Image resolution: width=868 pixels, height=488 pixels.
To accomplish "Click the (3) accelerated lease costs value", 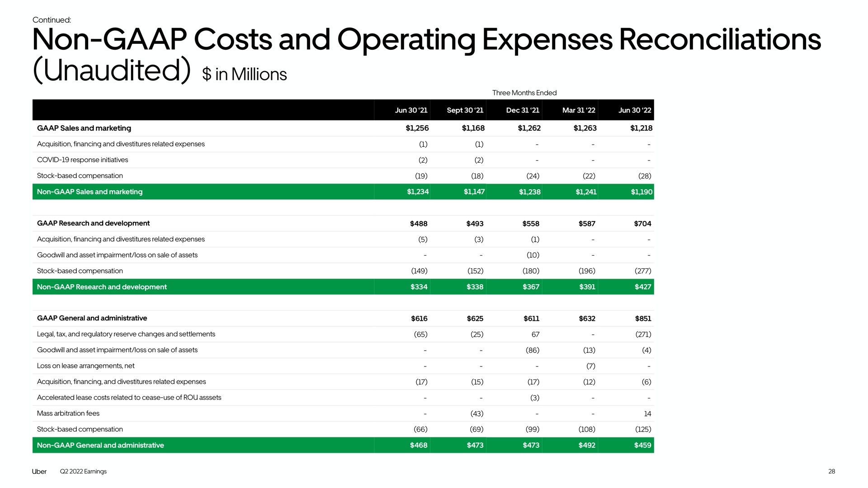I will (534, 398).
